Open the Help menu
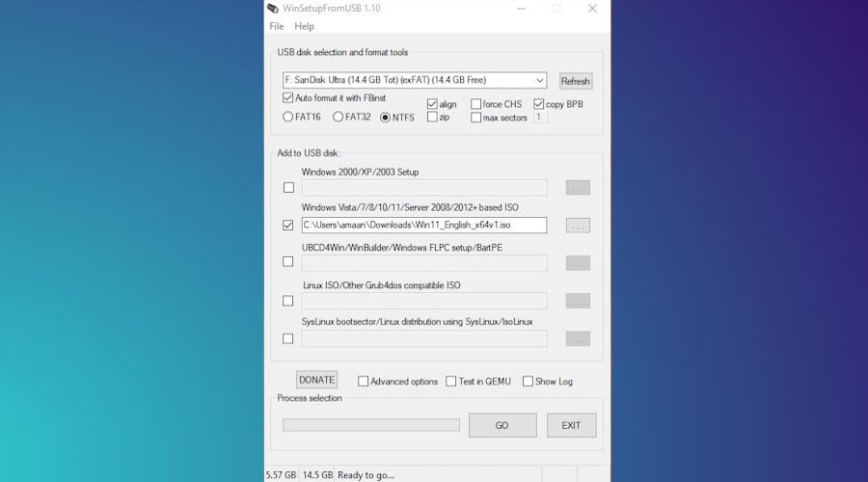This screenshot has width=868, height=482. point(304,26)
